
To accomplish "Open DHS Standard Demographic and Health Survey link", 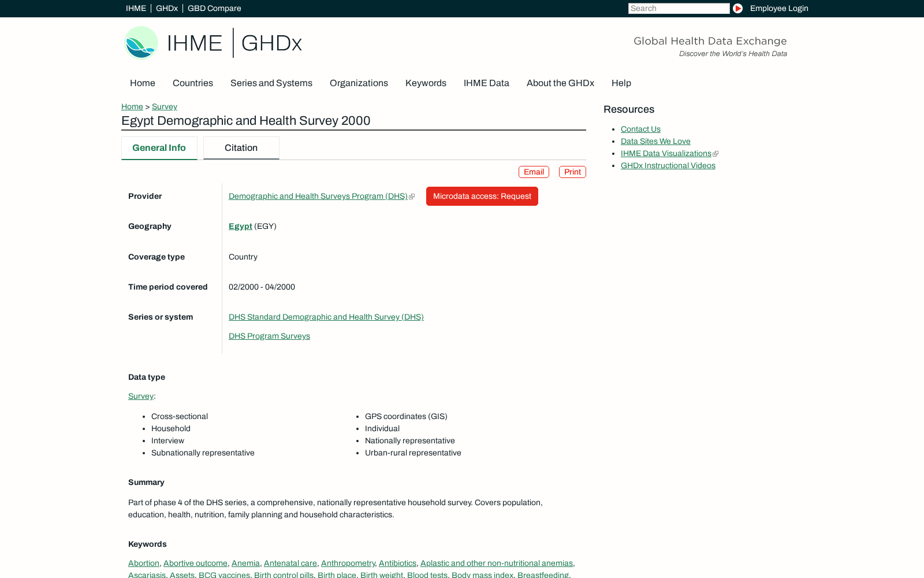I will tap(326, 317).
